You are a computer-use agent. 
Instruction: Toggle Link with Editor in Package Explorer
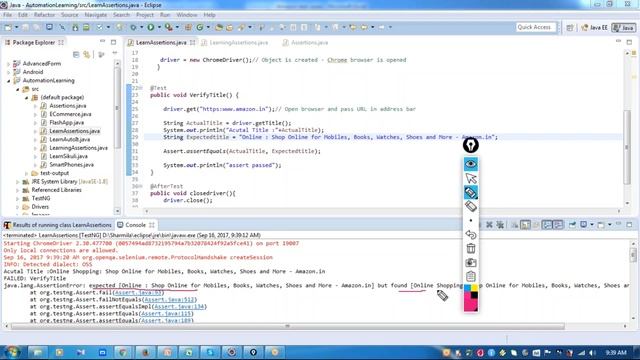[87, 54]
